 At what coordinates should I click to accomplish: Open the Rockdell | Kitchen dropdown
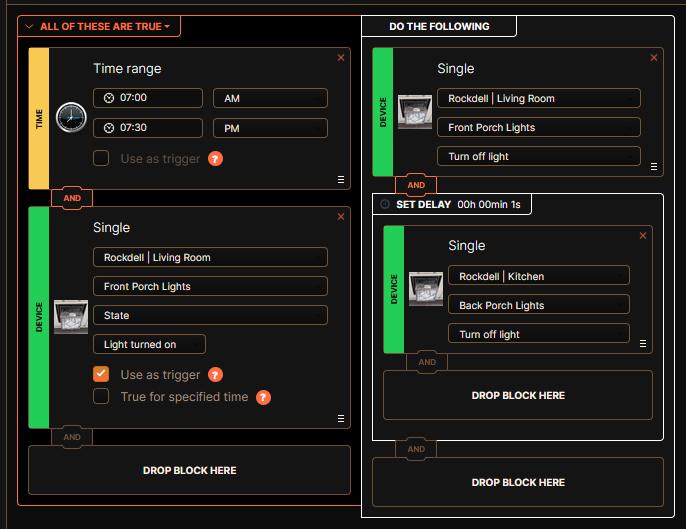coord(539,276)
